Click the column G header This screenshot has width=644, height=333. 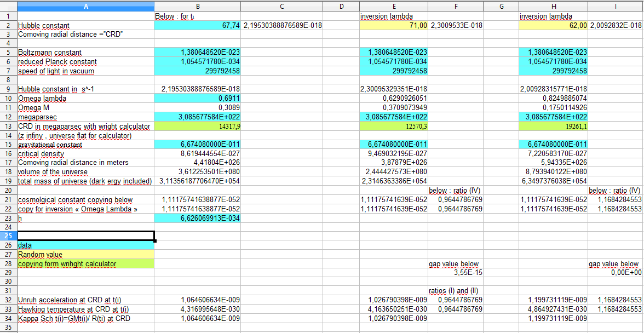point(501,6)
